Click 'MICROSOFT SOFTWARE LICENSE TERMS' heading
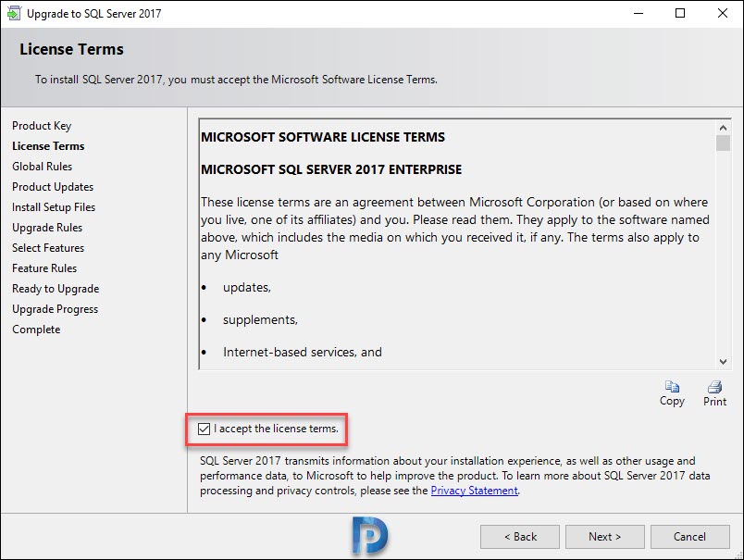 323,137
